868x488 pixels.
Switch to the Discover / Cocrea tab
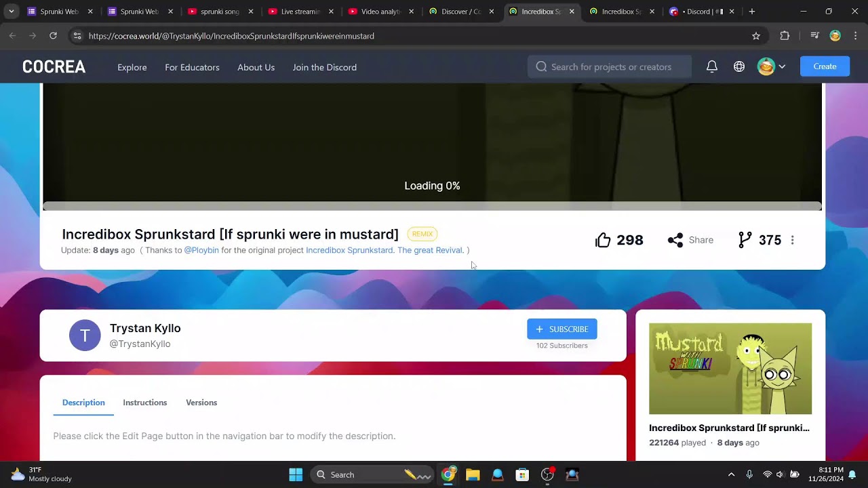click(x=460, y=12)
